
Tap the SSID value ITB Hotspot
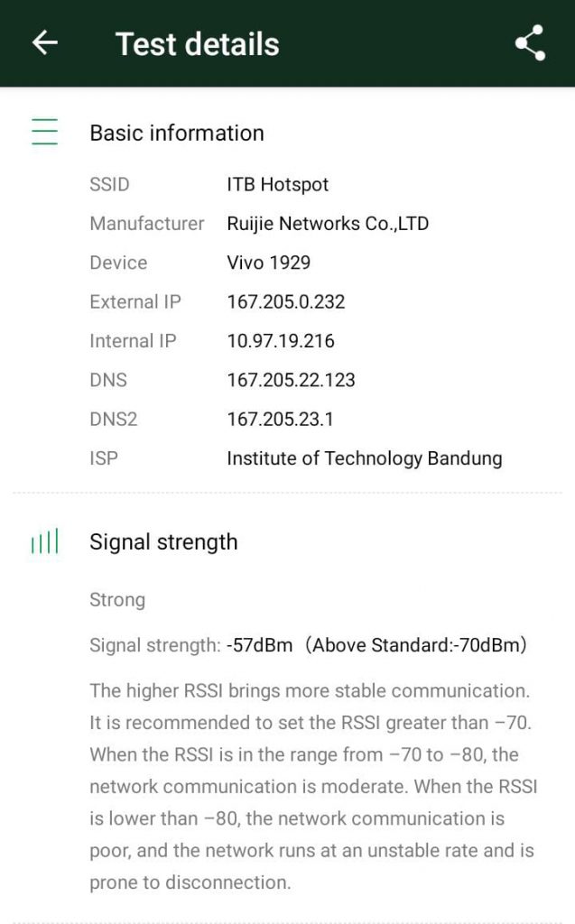(278, 184)
